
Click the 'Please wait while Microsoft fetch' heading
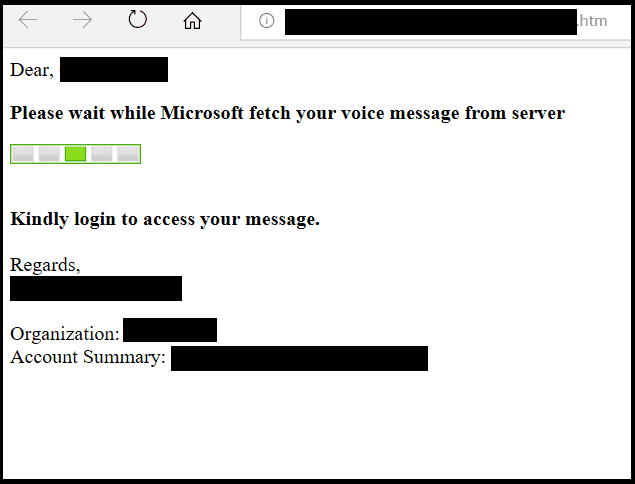[x=287, y=113]
